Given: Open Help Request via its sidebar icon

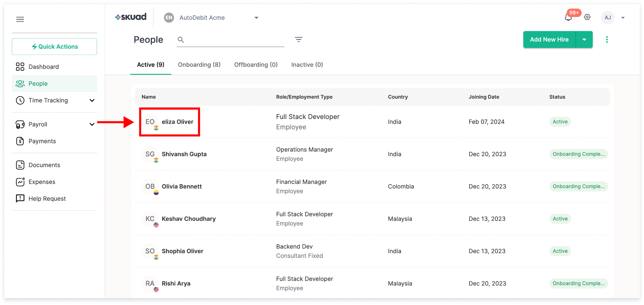Looking at the screenshot, I should (x=20, y=198).
